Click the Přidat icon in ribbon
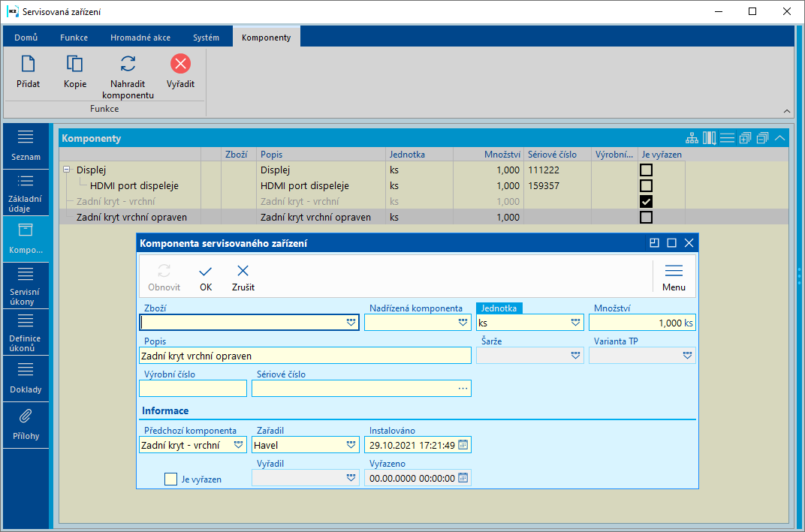This screenshot has height=532, width=805. click(28, 65)
